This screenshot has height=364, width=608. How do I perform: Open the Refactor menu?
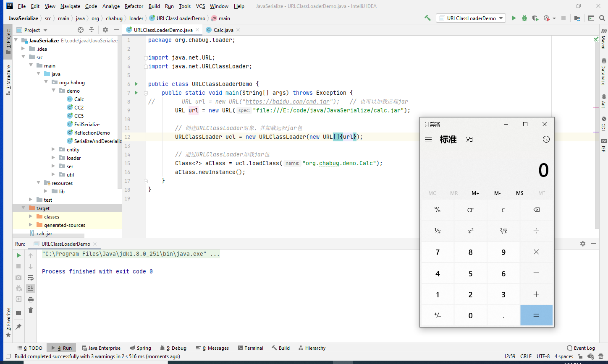pos(134,6)
